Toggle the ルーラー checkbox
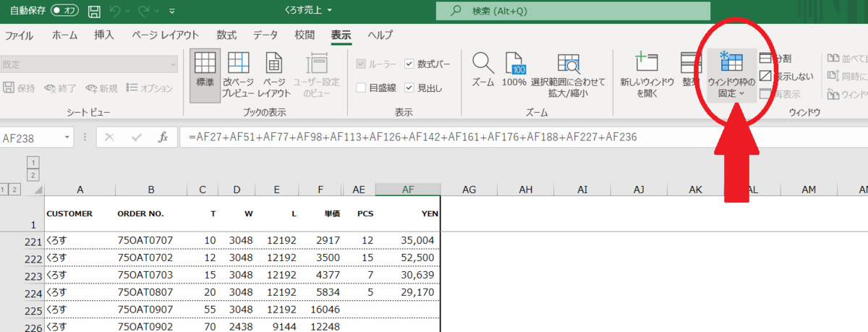The height and width of the screenshot is (332, 868). 360,64
